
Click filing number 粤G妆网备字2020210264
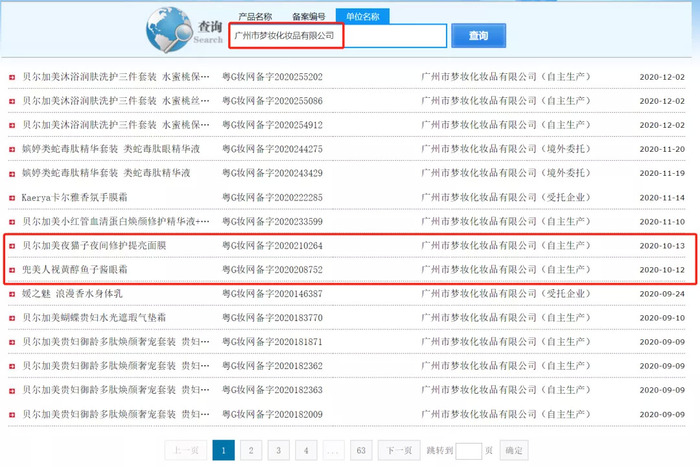(272, 246)
